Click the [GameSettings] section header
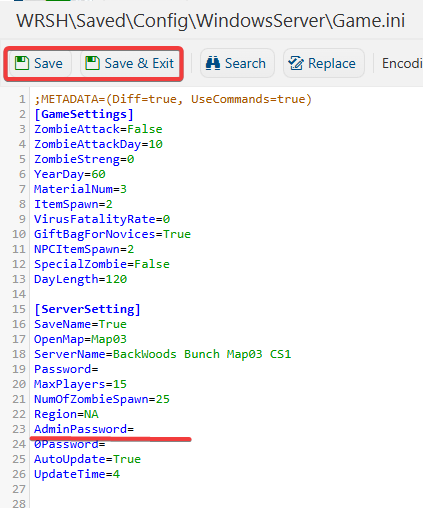 point(84,114)
